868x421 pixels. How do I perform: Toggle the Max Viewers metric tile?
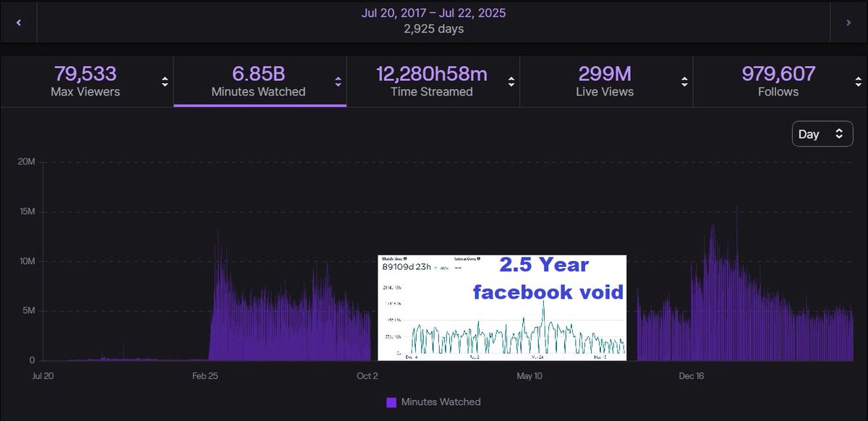tap(85, 81)
